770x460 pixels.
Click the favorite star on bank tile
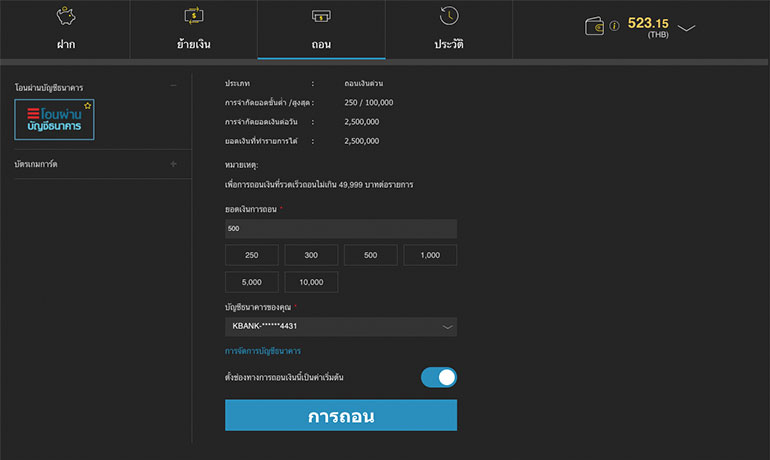(87, 106)
